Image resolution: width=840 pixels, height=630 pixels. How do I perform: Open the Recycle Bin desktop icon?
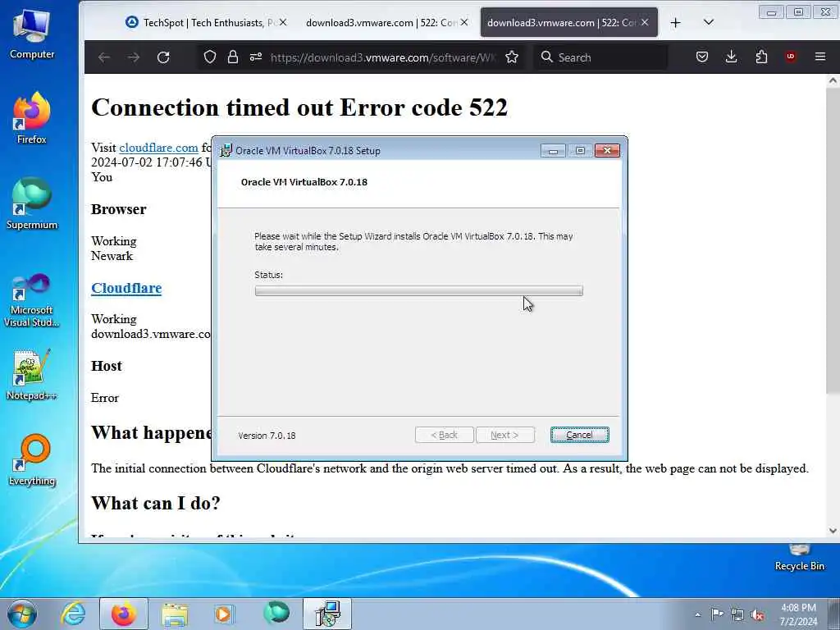(799, 557)
